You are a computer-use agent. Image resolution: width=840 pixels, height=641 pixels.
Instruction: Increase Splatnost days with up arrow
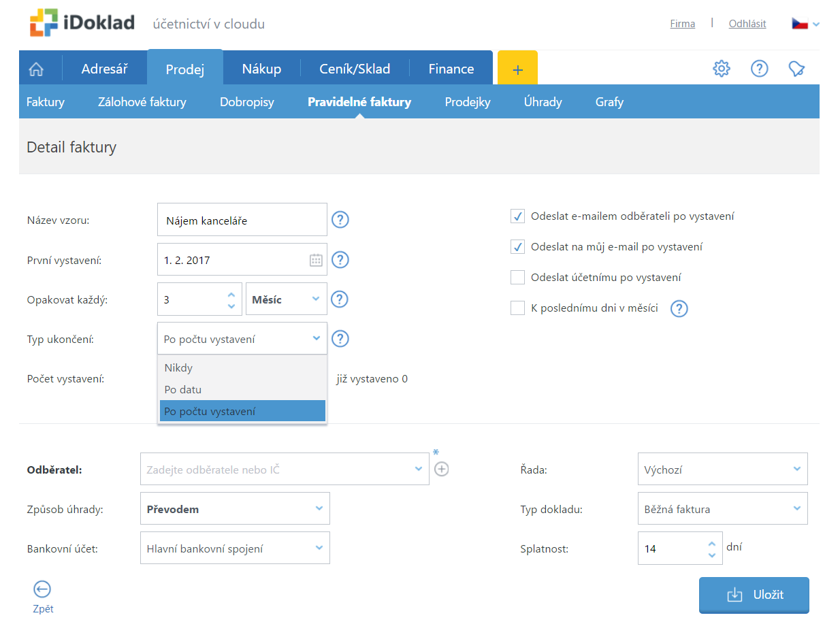click(711, 544)
